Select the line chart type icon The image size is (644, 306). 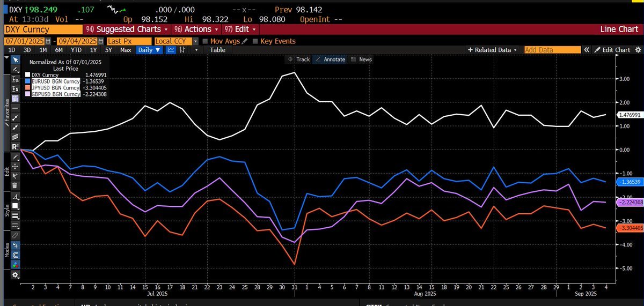[x=171, y=50]
